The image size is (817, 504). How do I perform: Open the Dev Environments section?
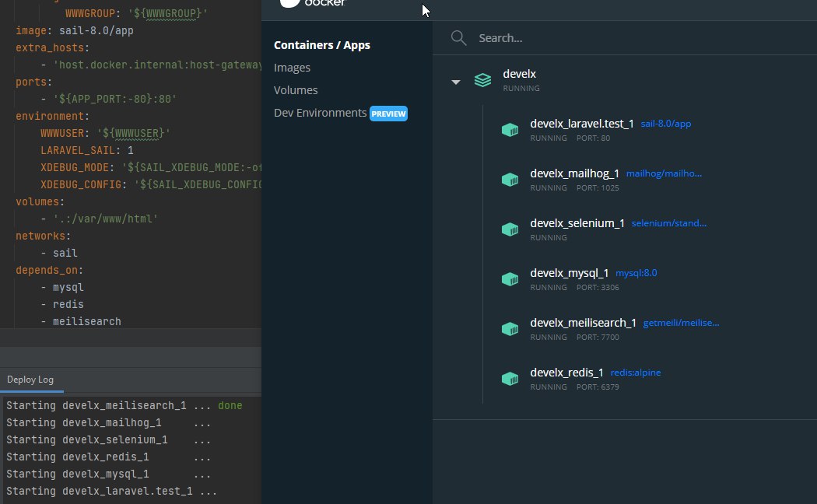pos(320,113)
